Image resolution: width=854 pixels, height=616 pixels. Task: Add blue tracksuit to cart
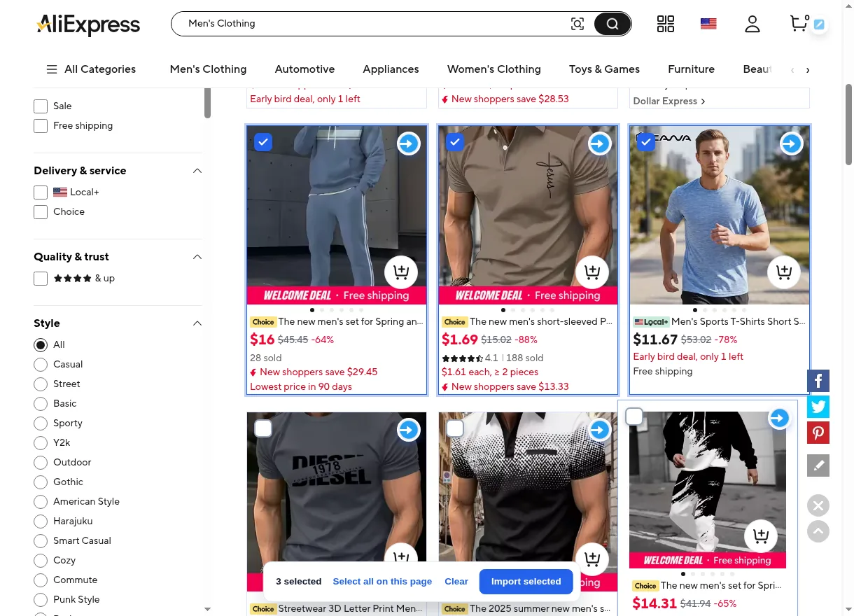tap(401, 273)
